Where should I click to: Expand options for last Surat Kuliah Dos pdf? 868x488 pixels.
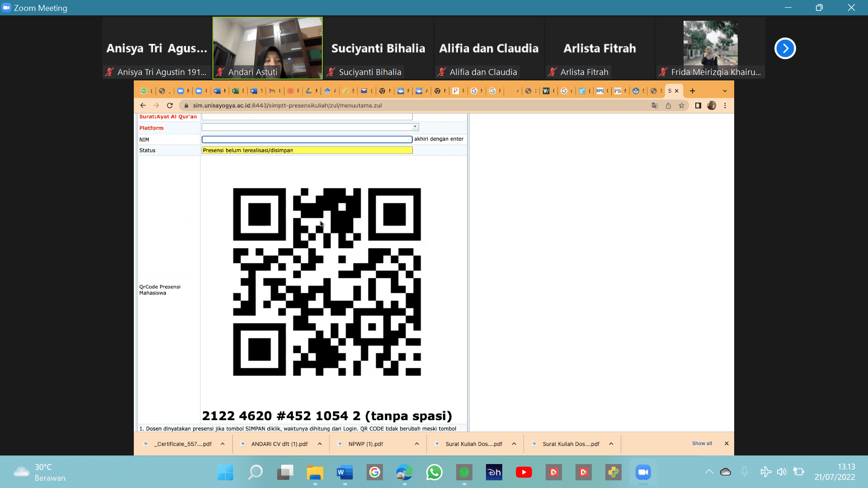click(x=611, y=444)
